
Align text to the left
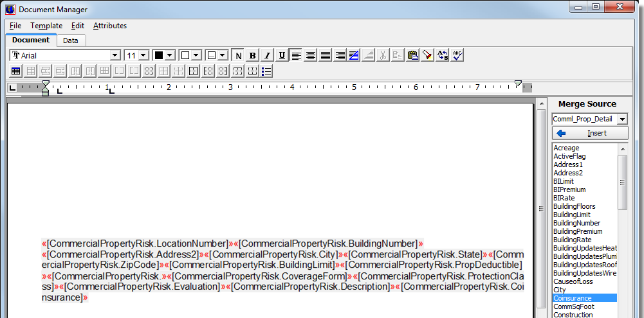pyautogui.click(x=296, y=55)
